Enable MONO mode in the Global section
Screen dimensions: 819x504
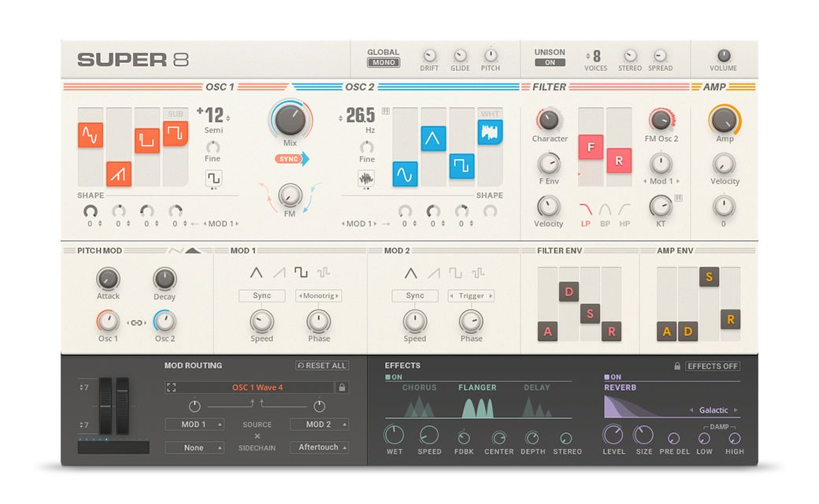[383, 62]
